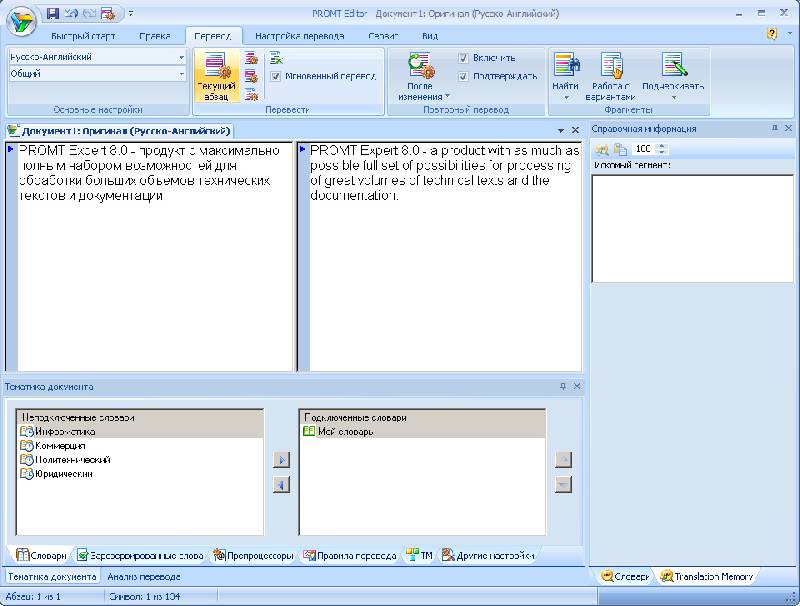The image size is (800, 606).
Task: Open the Вид ribbon tab
Action: (x=430, y=36)
